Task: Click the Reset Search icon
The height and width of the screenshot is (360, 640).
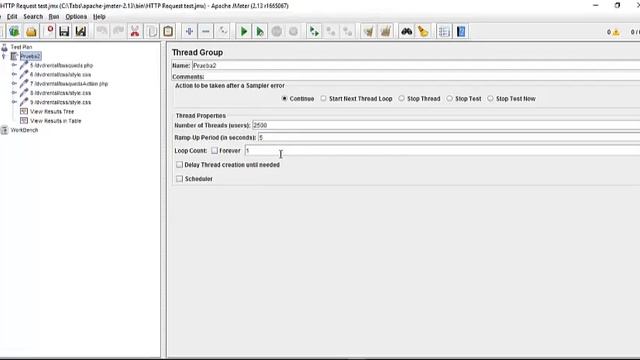Action: (423, 31)
